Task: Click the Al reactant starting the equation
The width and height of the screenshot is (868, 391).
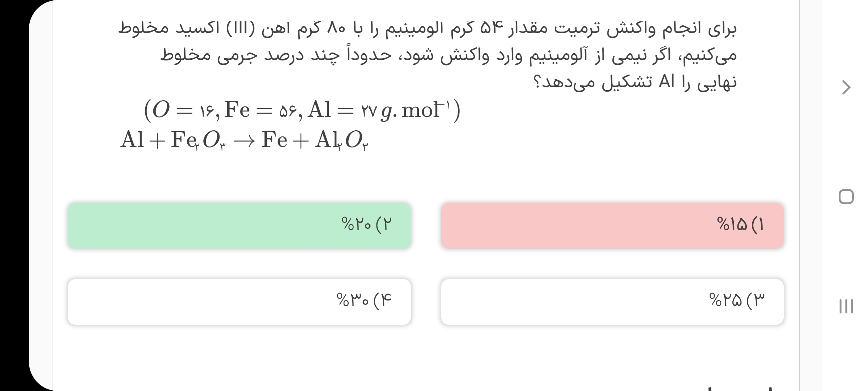Action: pos(132,140)
